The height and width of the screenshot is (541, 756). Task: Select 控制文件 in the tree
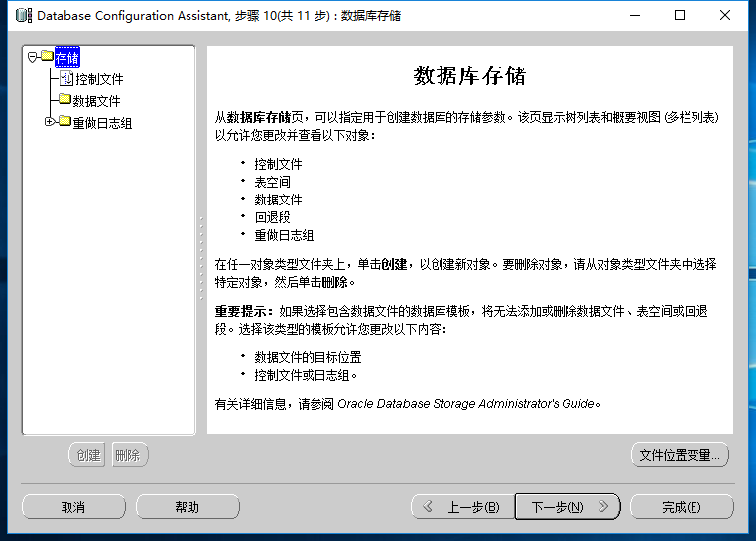click(99, 79)
